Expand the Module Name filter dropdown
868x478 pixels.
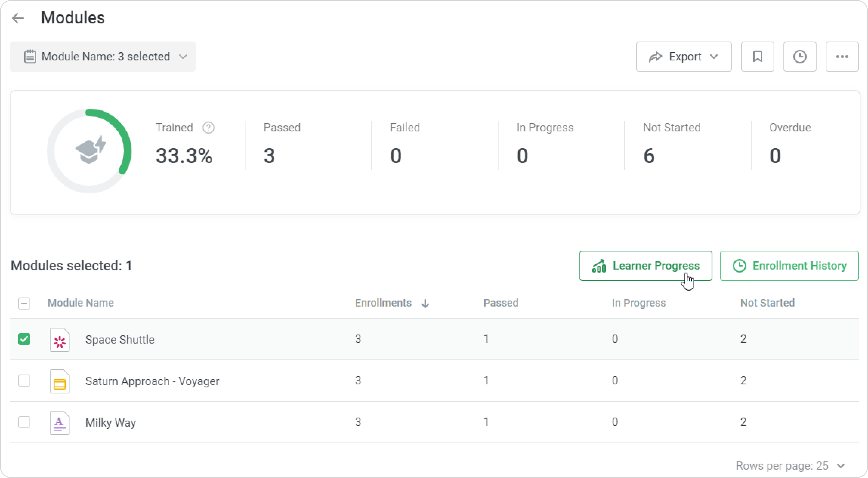tap(103, 57)
